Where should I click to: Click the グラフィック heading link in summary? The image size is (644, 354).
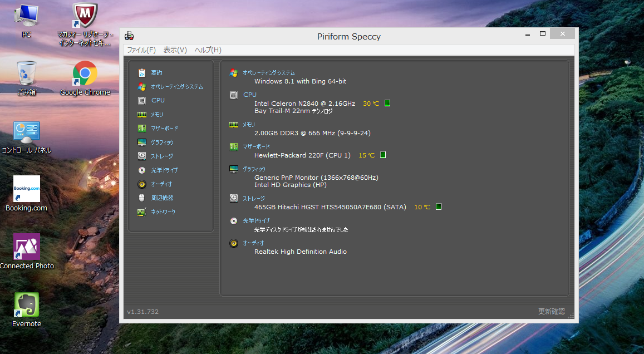tap(254, 169)
